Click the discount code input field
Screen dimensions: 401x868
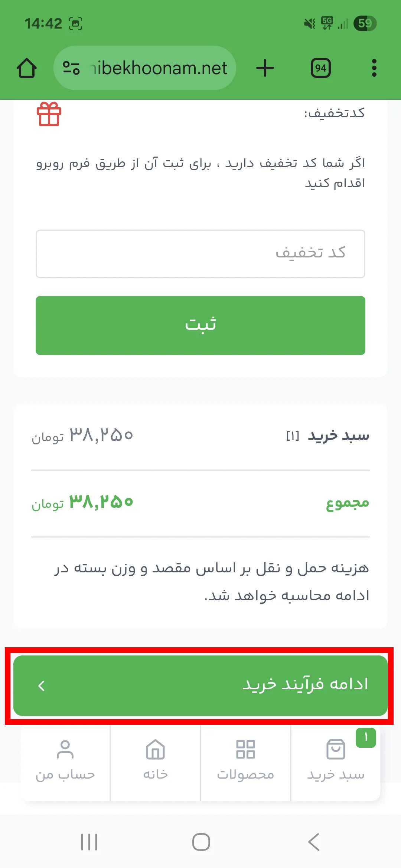pos(200,254)
